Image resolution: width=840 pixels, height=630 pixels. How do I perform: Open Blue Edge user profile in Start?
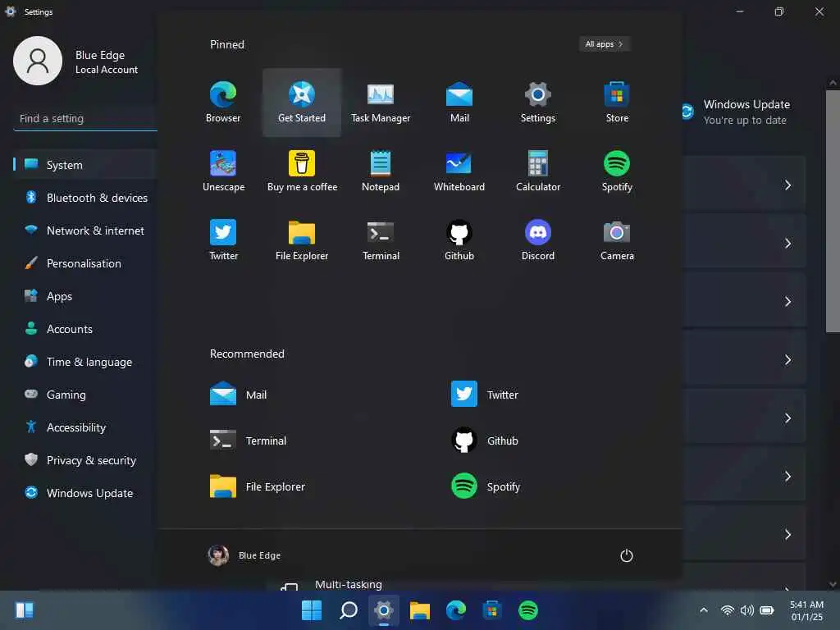click(244, 555)
